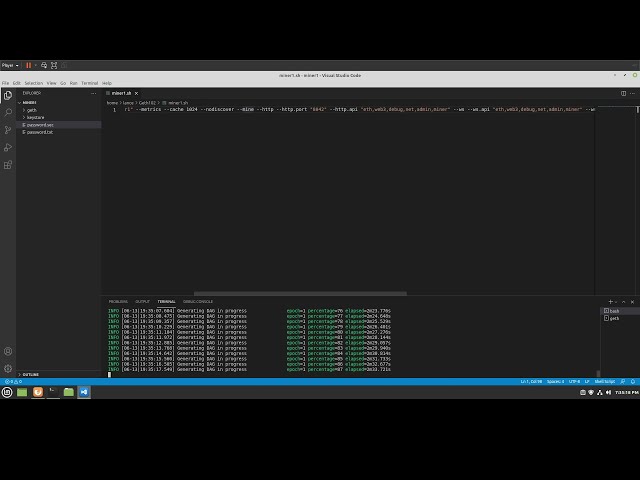
Task: Switch to the Problems panel tab
Action: (x=118, y=302)
